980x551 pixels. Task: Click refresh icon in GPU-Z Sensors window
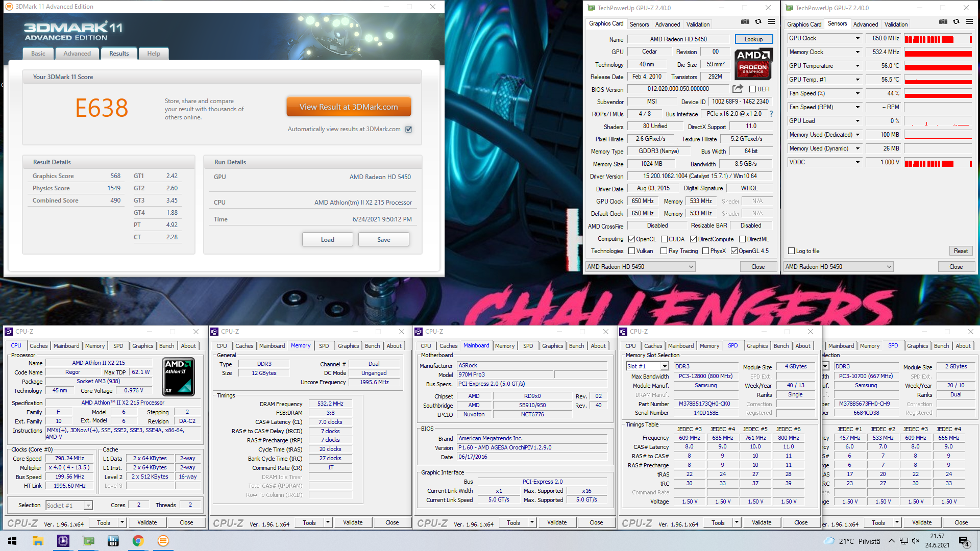(956, 22)
